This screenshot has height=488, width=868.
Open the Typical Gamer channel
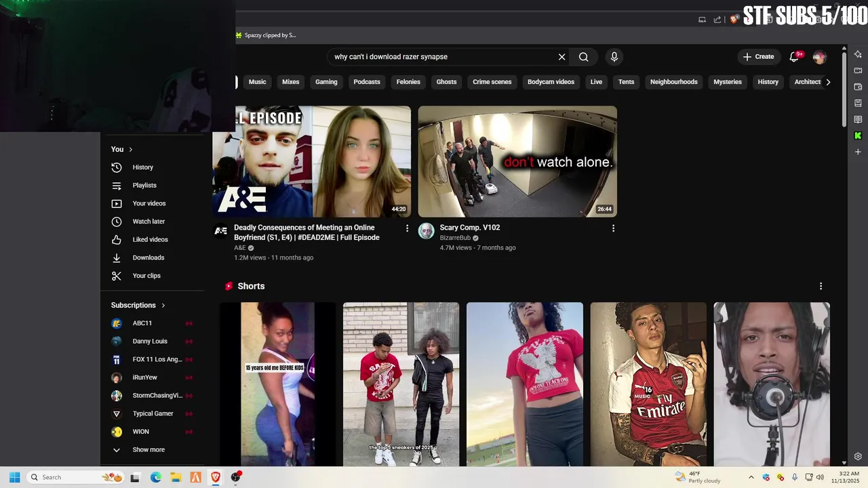tap(153, 413)
